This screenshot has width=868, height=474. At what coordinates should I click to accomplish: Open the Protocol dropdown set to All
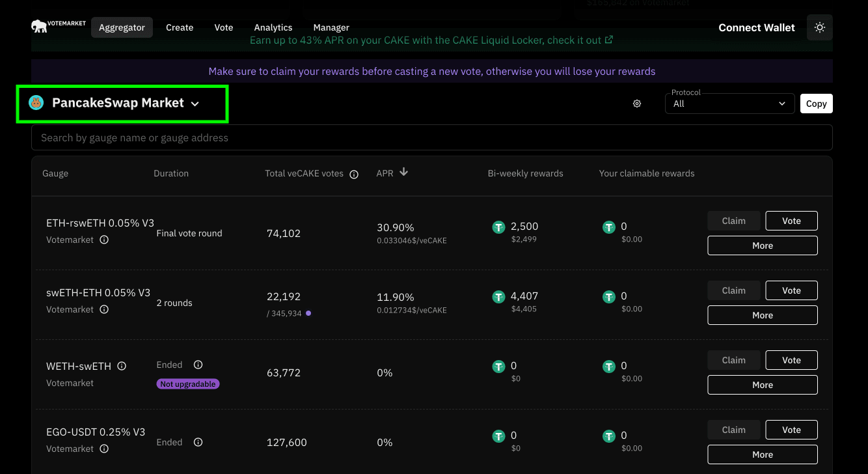(x=729, y=104)
